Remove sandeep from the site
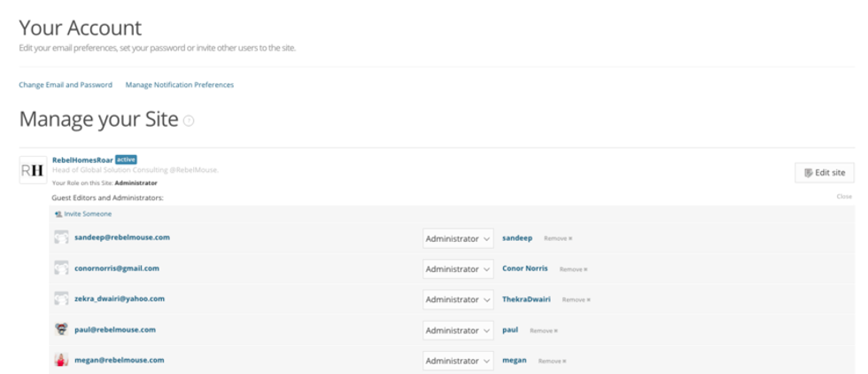 [x=558, y=238]
